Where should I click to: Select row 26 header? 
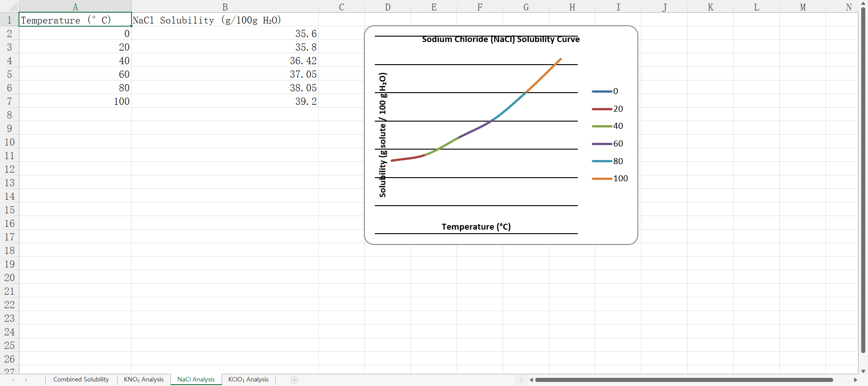pyautogui.click(x=9, y=359)
